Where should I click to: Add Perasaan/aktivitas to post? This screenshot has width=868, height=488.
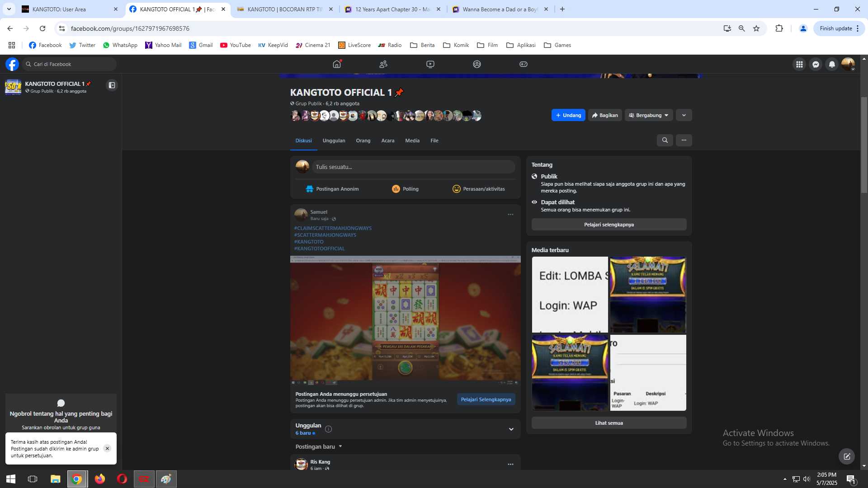tap(478, 189)
